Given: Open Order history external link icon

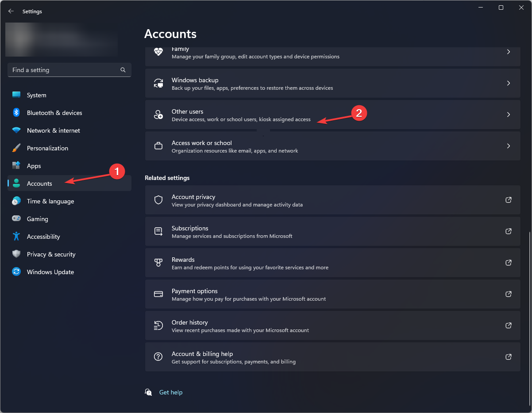Looking at the screenshot, I should pos(509,325).
